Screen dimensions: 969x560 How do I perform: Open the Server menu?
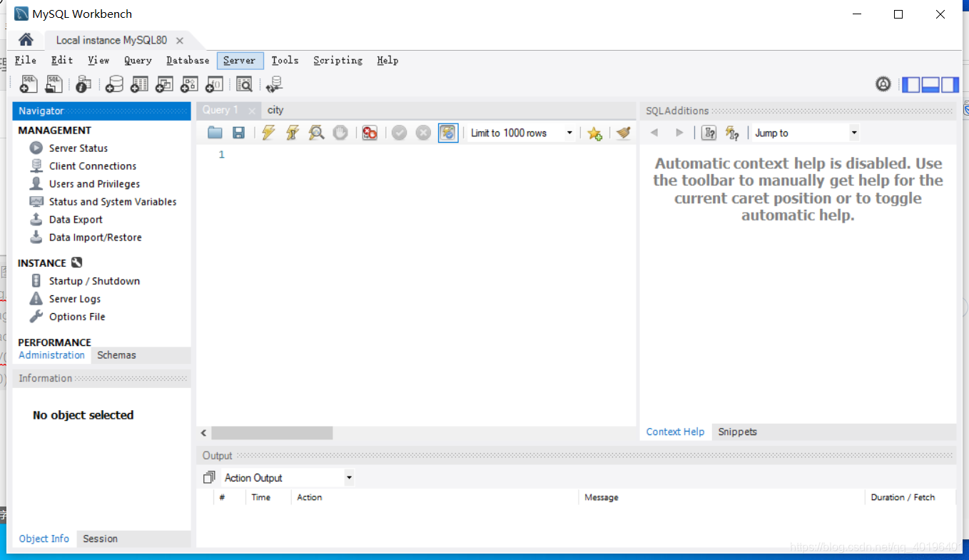click(240, 61)
